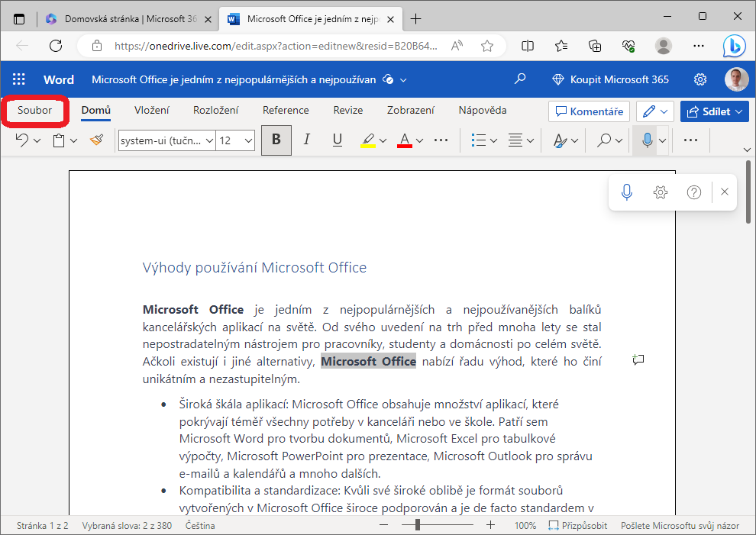The image size is (756, 535).
Task: Refresh the browser page
Action: point(56,46)
